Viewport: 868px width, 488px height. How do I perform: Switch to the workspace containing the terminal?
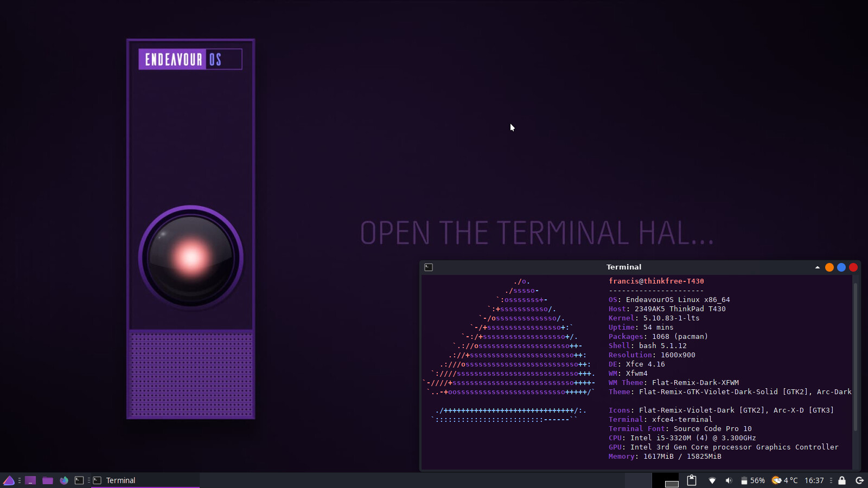pos(666,480)
